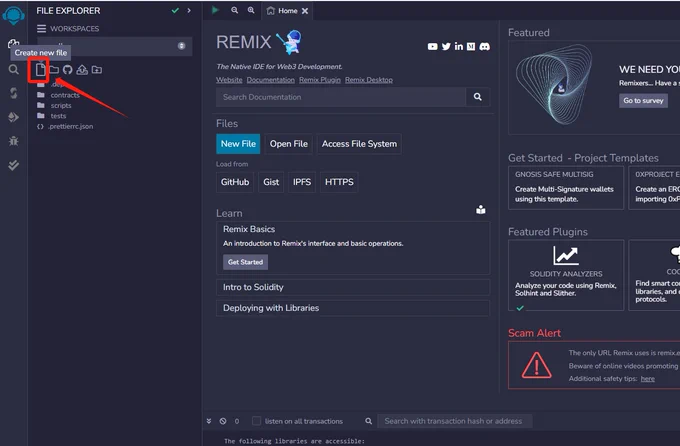
Task: Expand Intro to Solidity section
Action: 353,287
